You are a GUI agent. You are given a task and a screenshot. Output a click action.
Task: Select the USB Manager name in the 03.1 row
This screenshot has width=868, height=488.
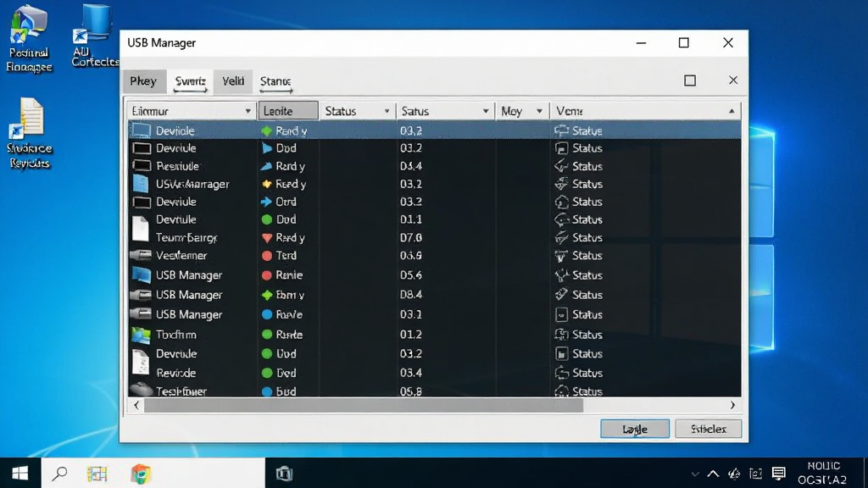189,314
